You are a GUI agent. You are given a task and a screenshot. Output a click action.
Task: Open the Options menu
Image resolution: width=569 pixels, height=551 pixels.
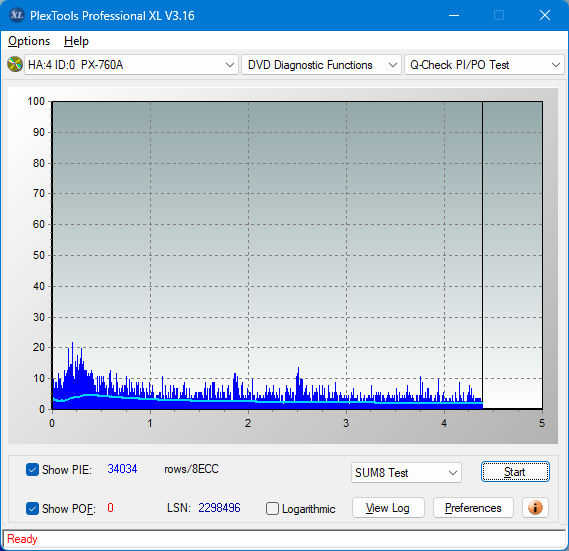tap(29, 41)
